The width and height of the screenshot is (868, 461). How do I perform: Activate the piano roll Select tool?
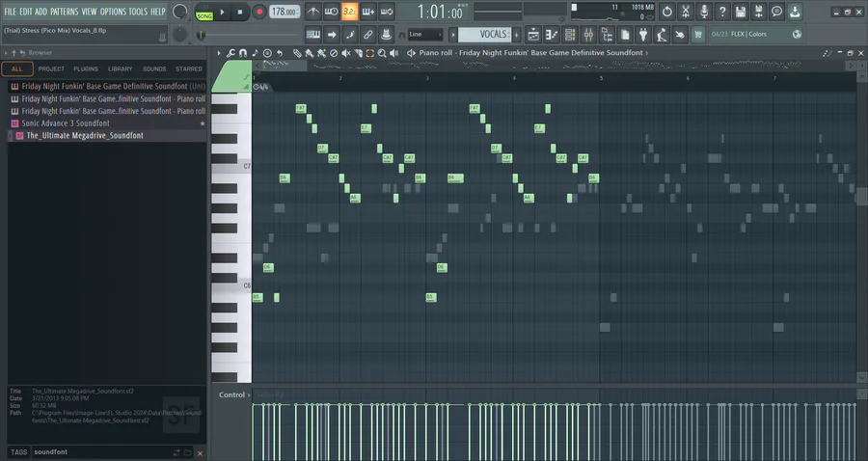(x=369, y=53)
